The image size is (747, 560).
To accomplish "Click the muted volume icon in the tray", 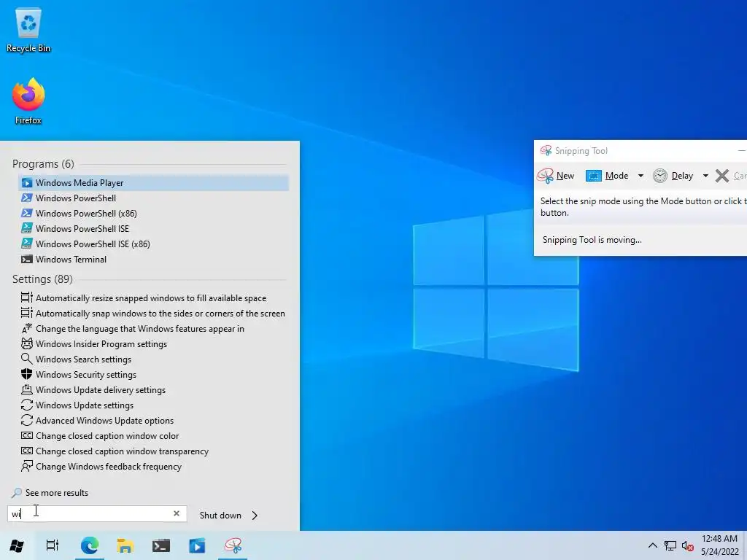I will point(687,545).
